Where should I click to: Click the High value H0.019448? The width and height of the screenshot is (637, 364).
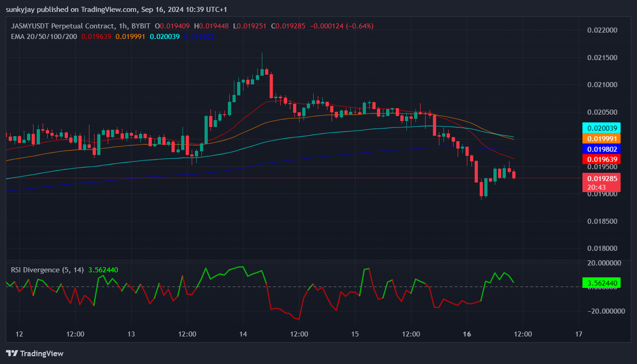tap(211, 26)
